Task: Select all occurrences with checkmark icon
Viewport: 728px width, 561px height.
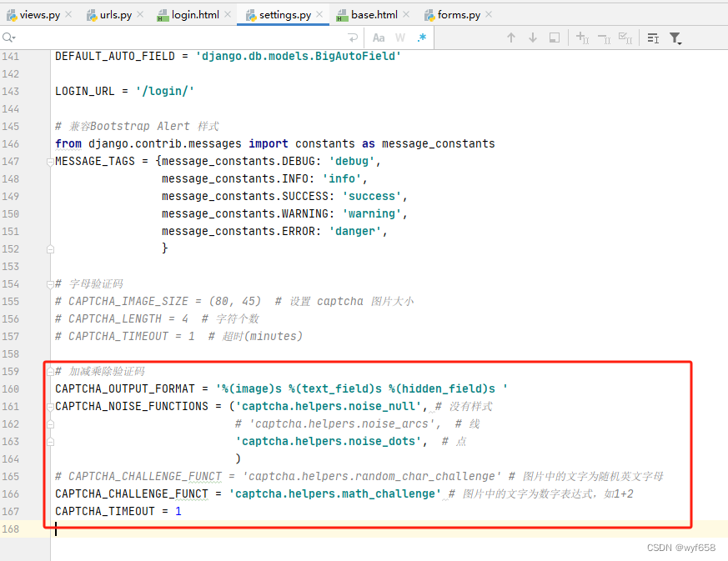Action: point(624,38)
